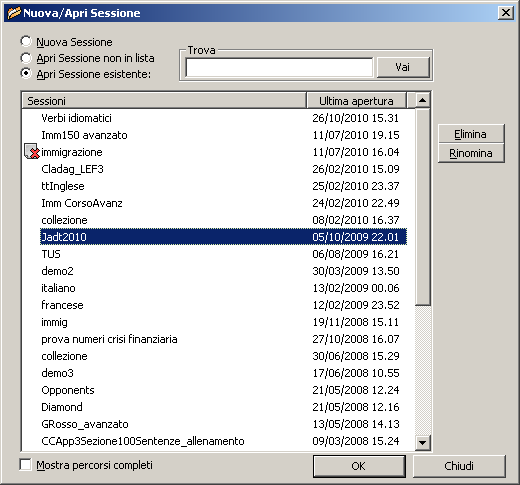Click the Chiudi button

459,466
